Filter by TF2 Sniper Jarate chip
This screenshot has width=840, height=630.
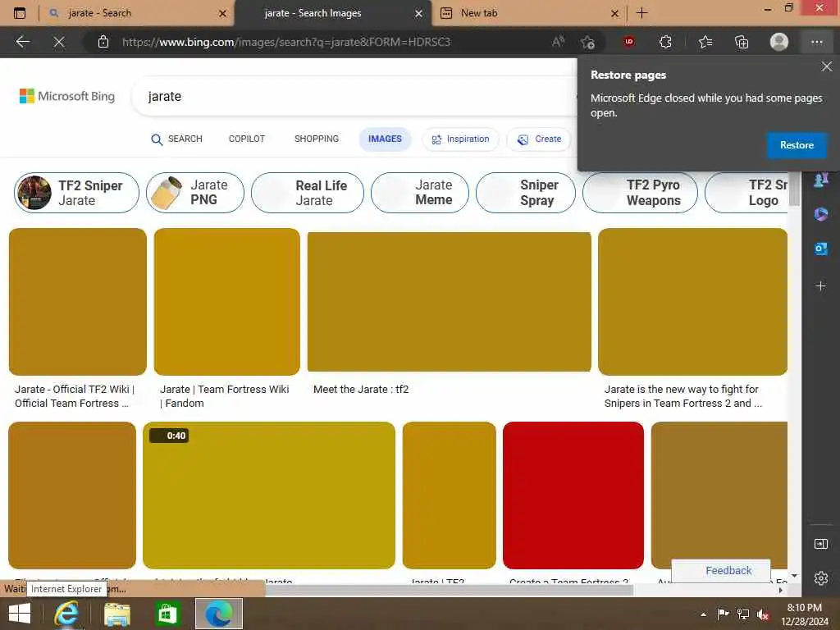click(x=76, y=192)
